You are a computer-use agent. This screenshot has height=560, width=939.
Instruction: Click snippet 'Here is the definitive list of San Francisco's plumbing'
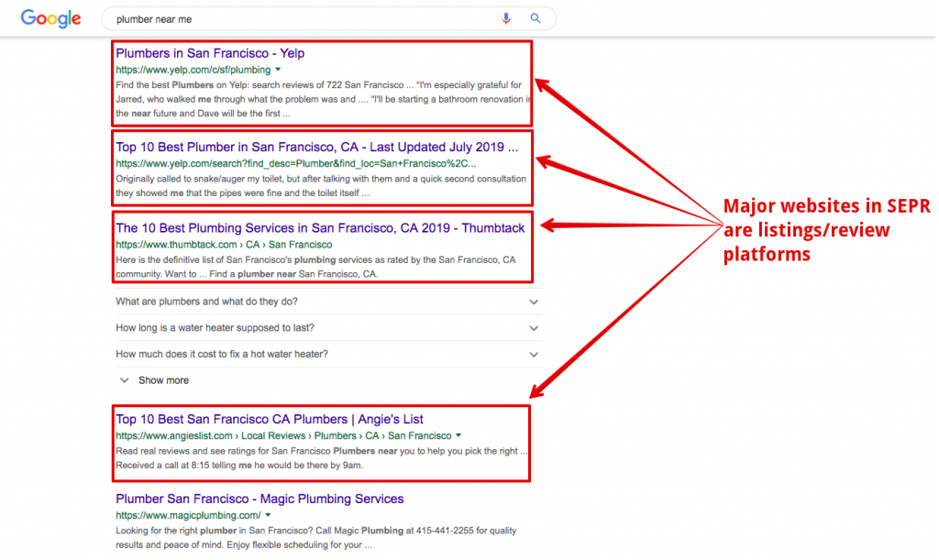315,267
